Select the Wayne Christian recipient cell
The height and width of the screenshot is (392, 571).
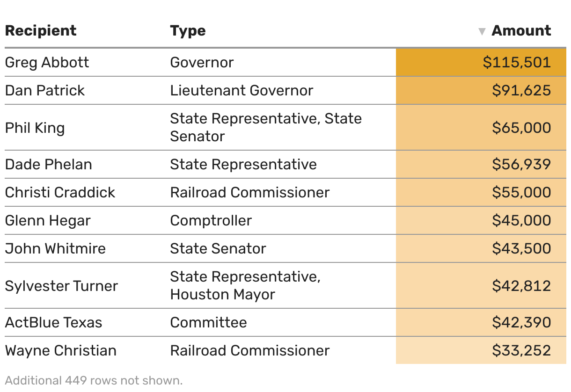click(61, 350)
